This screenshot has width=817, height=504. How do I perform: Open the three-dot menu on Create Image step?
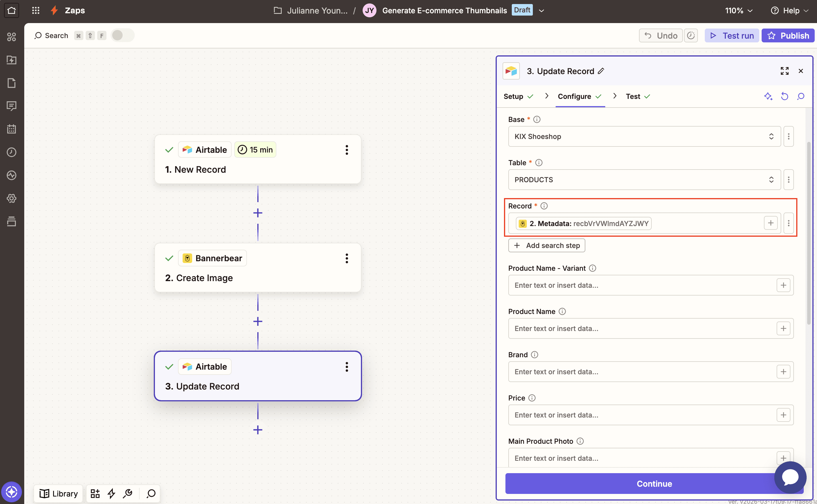[x=347, y=258]
